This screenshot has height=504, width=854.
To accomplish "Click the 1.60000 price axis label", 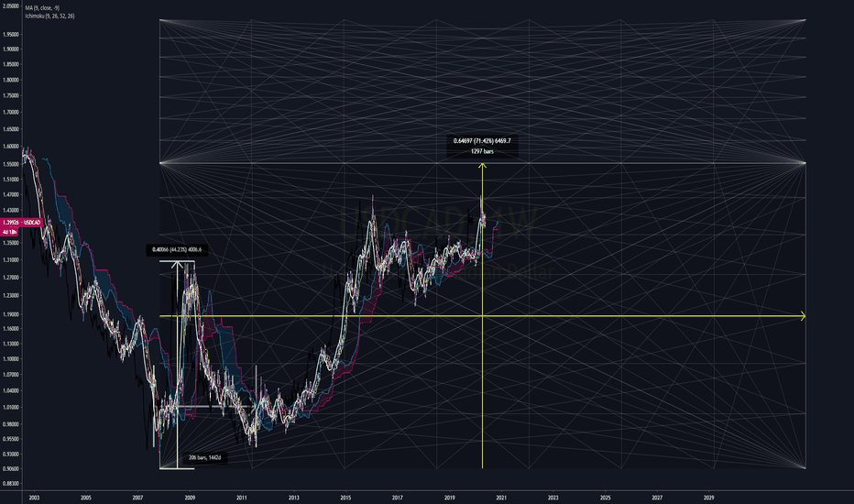I will click(x=11, y=146).
